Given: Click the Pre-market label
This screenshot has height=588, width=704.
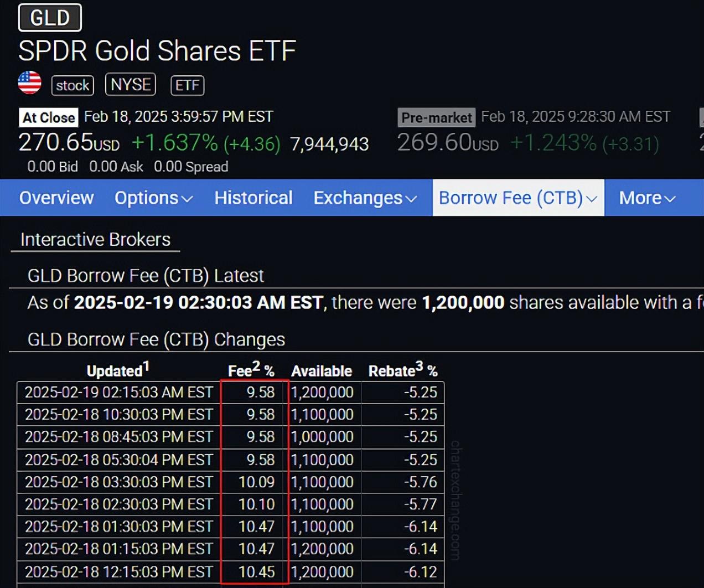Looking at the screenshot, I should (437, 117).
